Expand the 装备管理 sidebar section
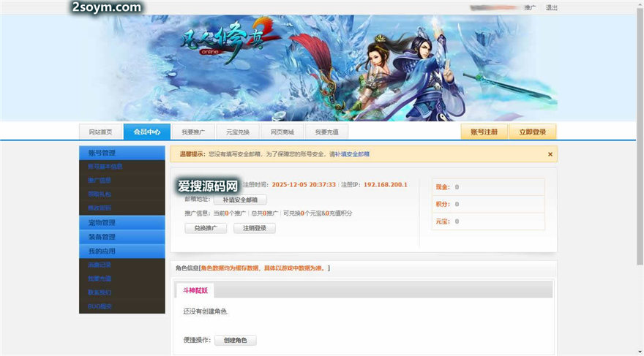The height and width of the screenshot is (356, 644). click(x=121, y=237)
